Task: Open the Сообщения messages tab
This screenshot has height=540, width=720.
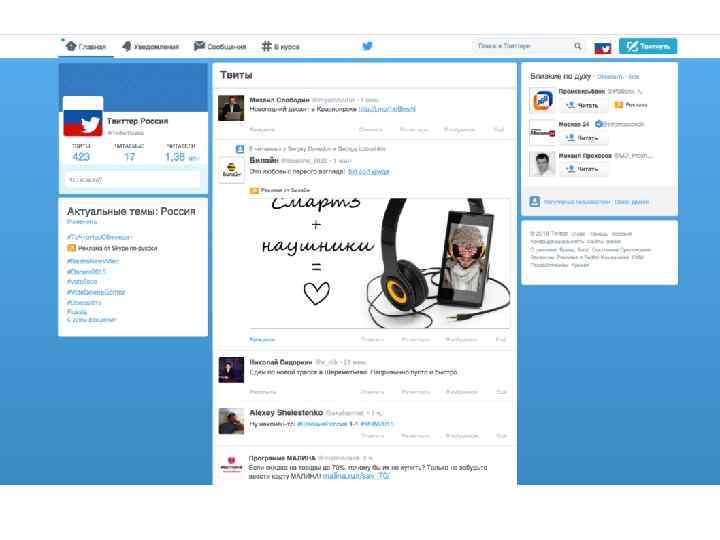Action: pos(220,46)
